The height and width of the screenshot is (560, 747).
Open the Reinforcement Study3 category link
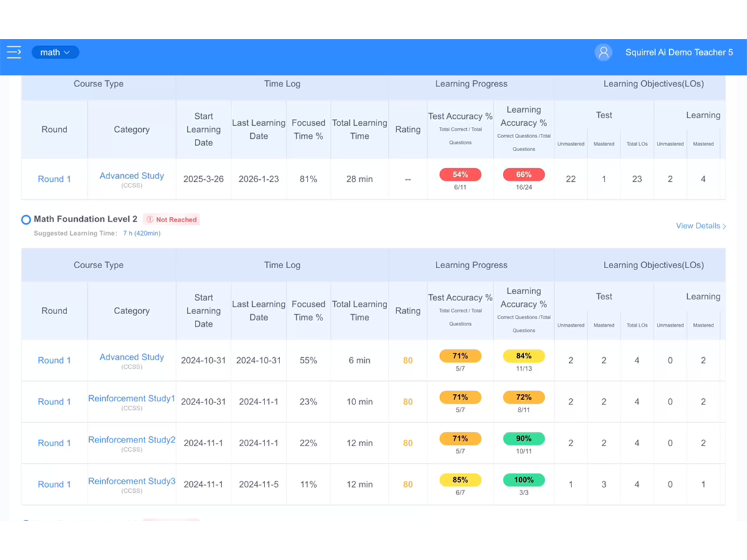pos(131,481)
